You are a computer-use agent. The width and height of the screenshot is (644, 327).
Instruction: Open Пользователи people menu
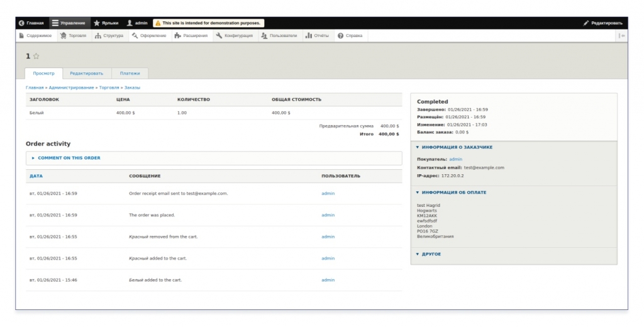[x=279, y=36]
